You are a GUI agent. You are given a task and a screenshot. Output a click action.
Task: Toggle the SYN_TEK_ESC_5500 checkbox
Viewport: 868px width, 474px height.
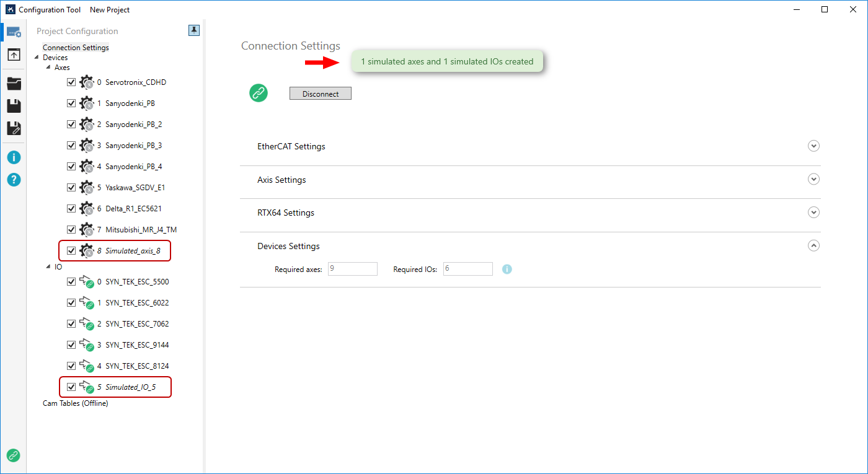pyautogui.click(x=71, y=281)
